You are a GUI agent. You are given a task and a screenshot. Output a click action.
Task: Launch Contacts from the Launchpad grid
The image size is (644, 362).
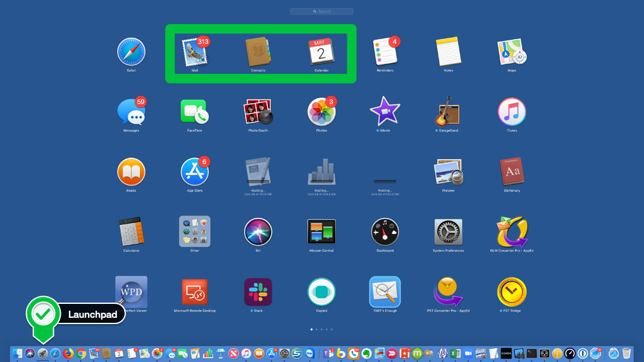(258, 52)
